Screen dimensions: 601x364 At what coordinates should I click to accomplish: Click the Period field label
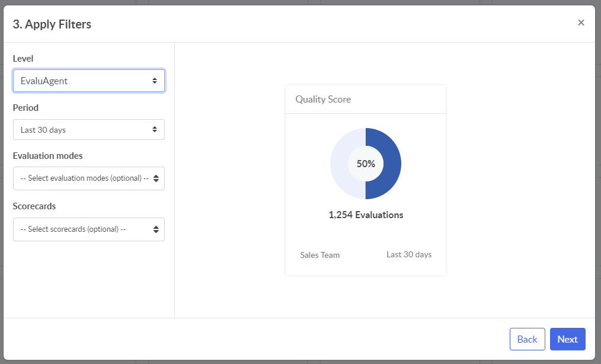25,108
